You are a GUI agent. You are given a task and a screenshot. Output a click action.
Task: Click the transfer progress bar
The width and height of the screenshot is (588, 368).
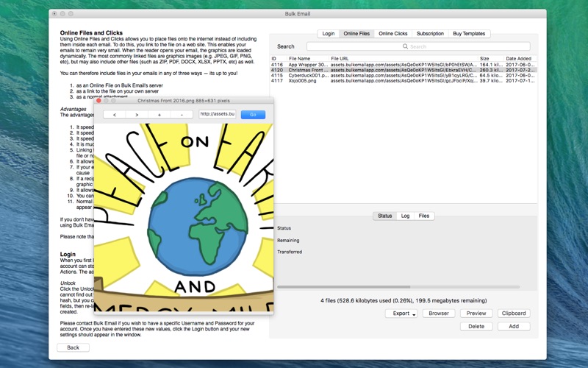click(398, 287)
